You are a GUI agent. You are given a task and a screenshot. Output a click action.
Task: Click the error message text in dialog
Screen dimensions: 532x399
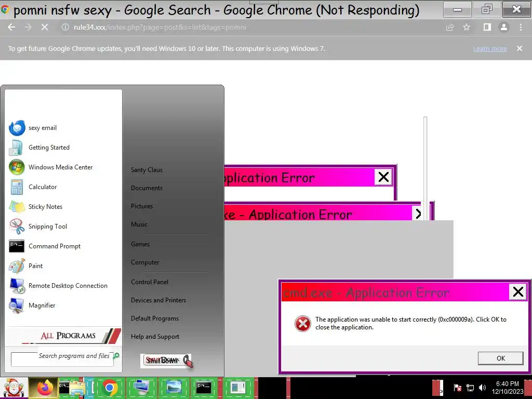pyautogui.click(x=410, y=323)
